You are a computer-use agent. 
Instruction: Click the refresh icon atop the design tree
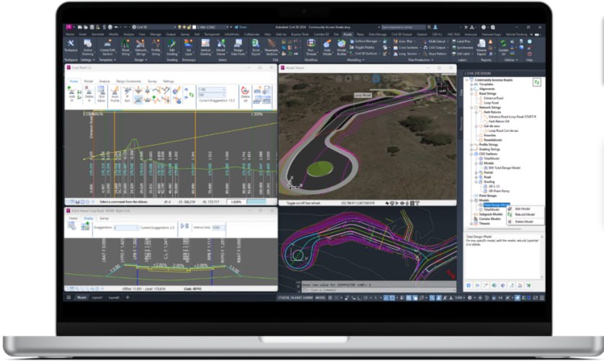click(x=536, y=82)
